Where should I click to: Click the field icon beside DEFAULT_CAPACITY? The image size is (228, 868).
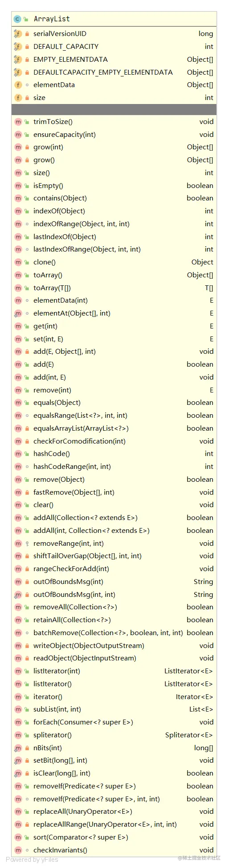point(18,47)
